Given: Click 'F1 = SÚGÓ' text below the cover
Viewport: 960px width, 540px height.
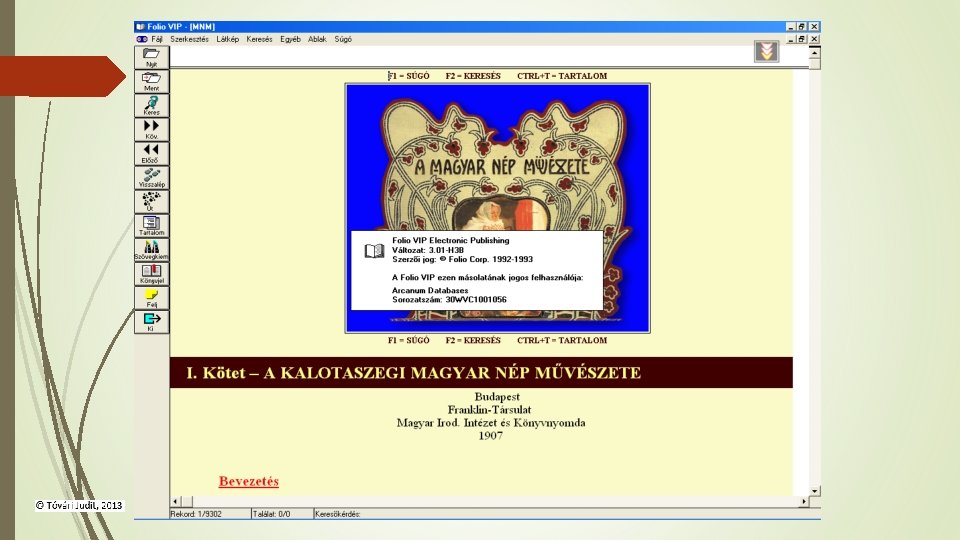Looking at the screenshot, I should [x=408, y=340].
